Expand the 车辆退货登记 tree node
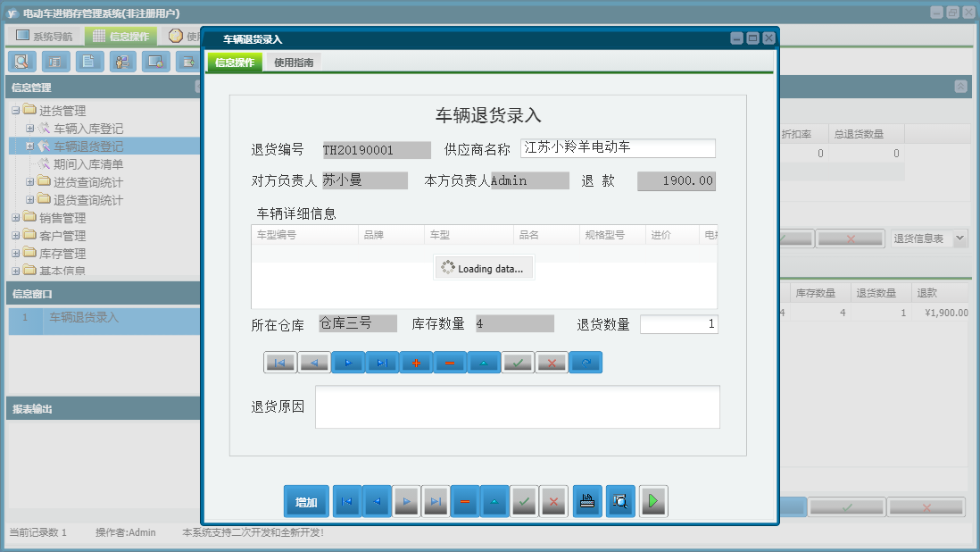The width and height of the screenshot is (980, 552). [30, 146]
